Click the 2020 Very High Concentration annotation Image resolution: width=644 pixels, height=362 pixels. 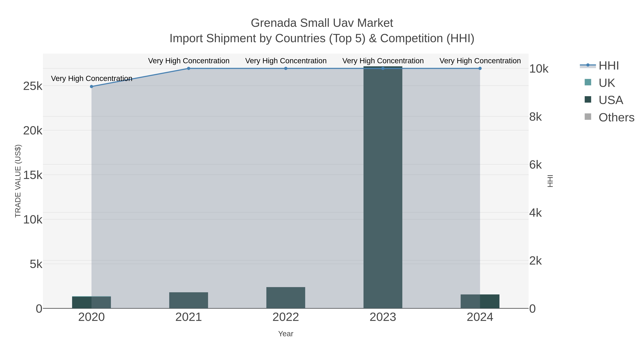[x=91, y=78]
